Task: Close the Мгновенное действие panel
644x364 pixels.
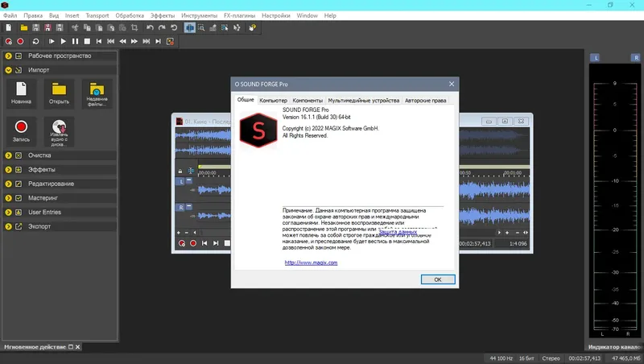Action: point(77,347)
